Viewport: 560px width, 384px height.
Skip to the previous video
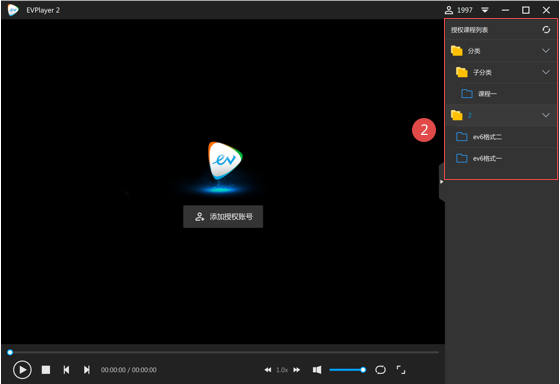pos(66,370)
